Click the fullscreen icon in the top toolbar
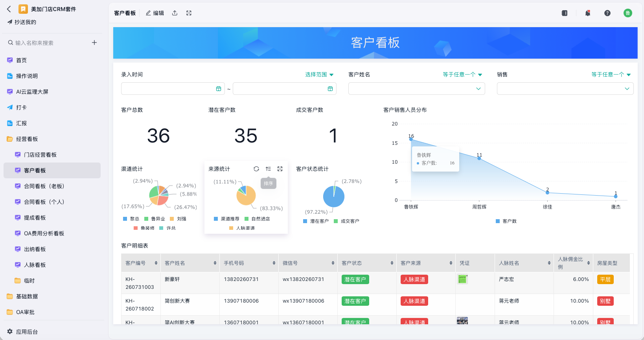644x340 pixels. [189, 13]
